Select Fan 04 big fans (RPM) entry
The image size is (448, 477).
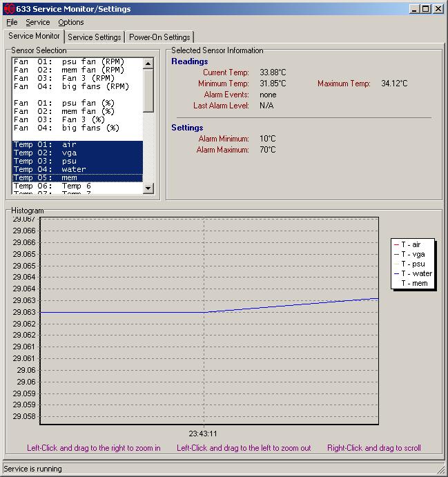tap(71, 87)
